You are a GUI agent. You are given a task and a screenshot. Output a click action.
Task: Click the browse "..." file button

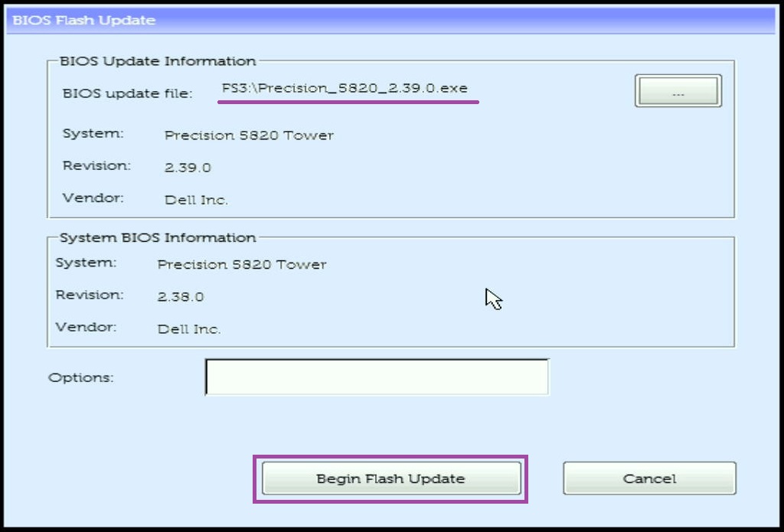[678, 91]
